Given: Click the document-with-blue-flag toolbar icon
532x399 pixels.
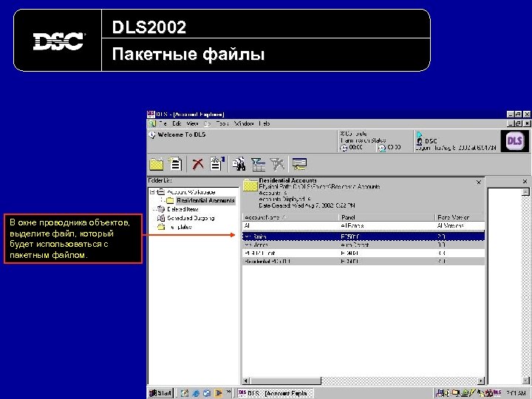Looking at the screenshot, I should [x=217, y=163].
